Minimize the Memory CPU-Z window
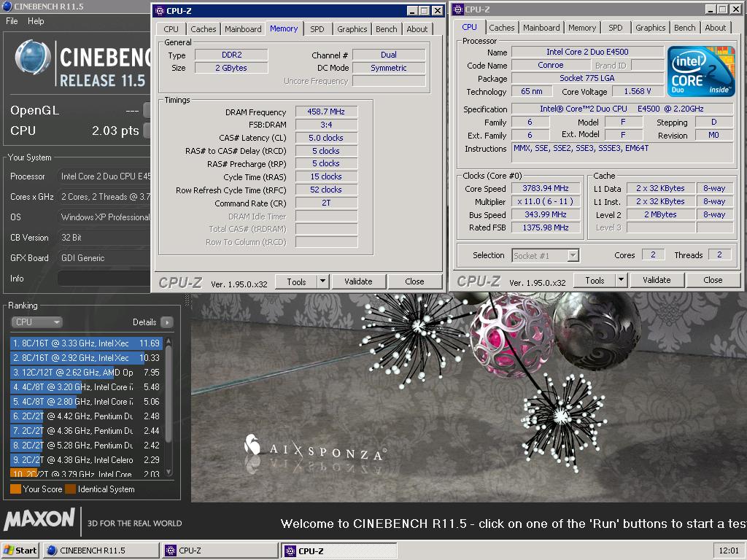747x560 pixels. tap(413, 10)
